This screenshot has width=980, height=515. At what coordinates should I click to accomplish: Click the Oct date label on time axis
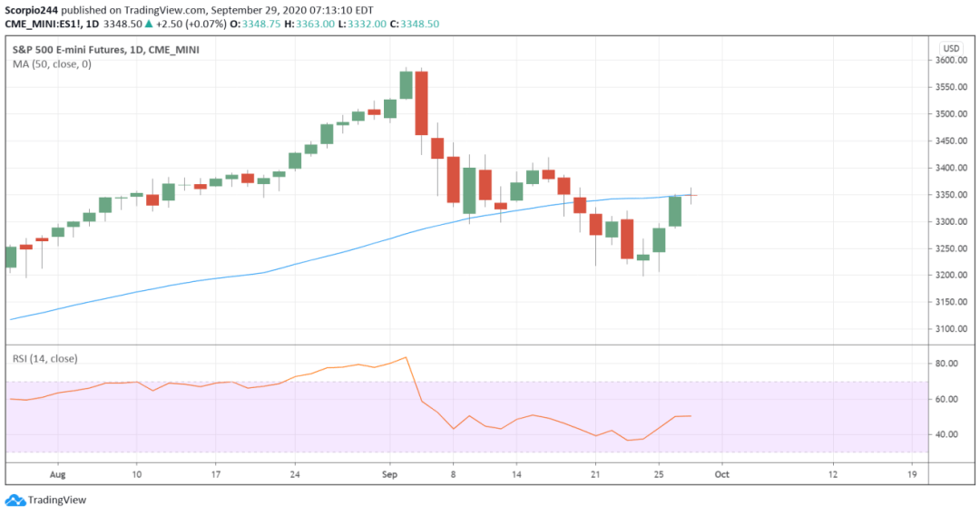click(722, 474)
